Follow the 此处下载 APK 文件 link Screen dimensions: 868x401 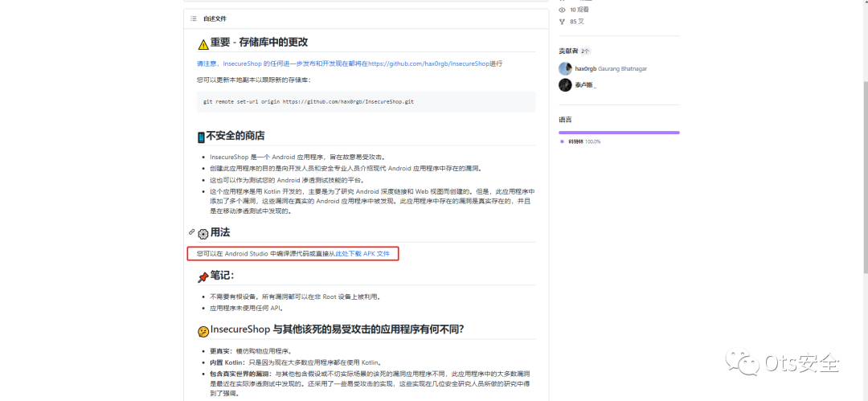coord(362,254)
